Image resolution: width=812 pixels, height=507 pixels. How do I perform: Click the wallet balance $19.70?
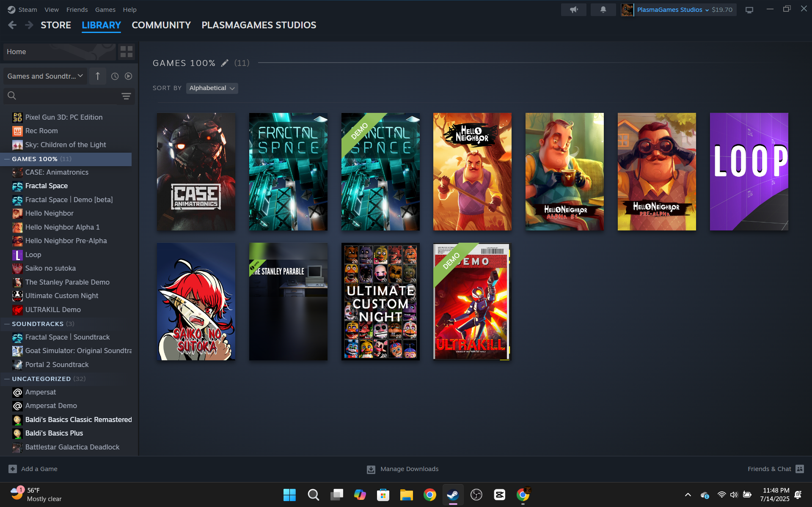click(x=722, y=10)
